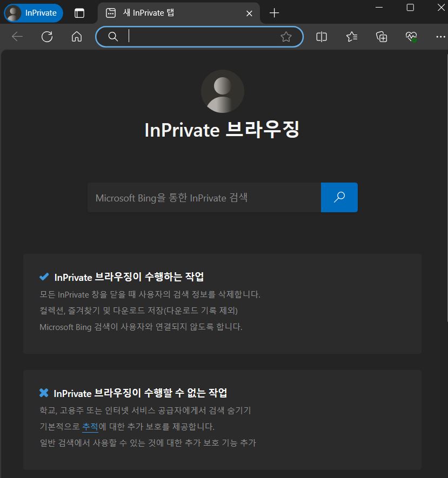The height and width of the screenshot is (478, 448).
Task: Open split screen icon
Action: (322, 37)
